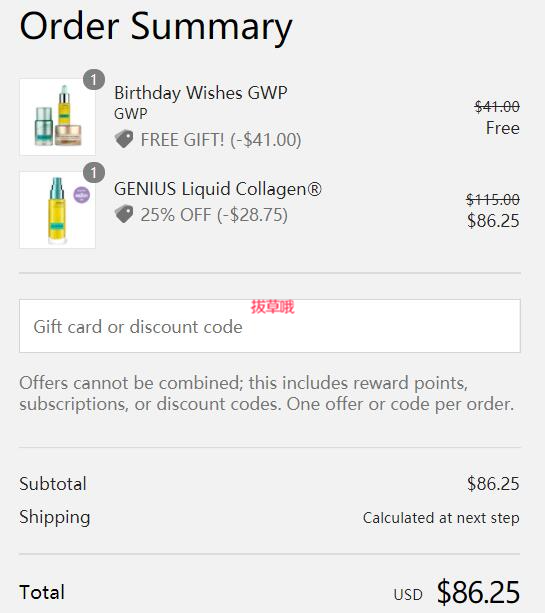Click the discount tag icon beside 25% OFF

pyautogui.click(x=124, y=214)
